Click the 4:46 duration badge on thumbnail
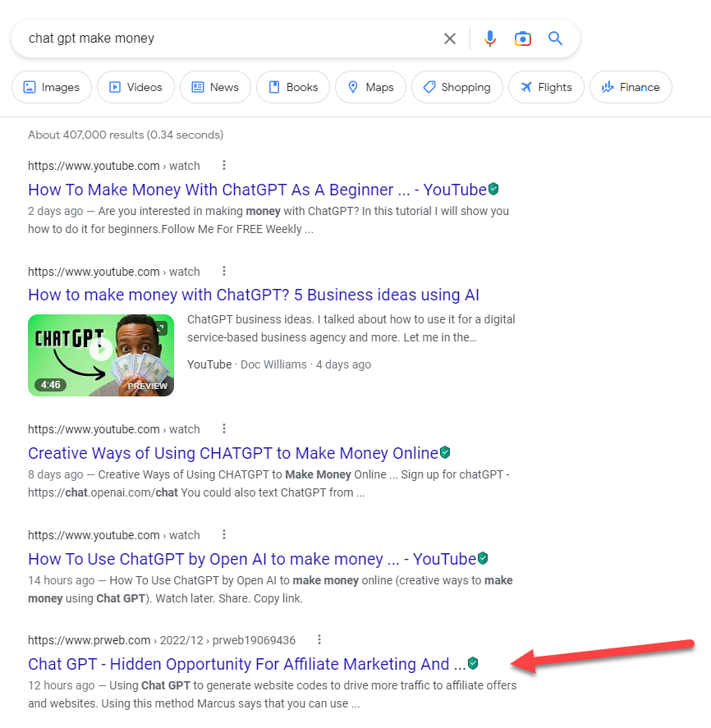This screenshot has width=711, height=728. coord(50,384)
